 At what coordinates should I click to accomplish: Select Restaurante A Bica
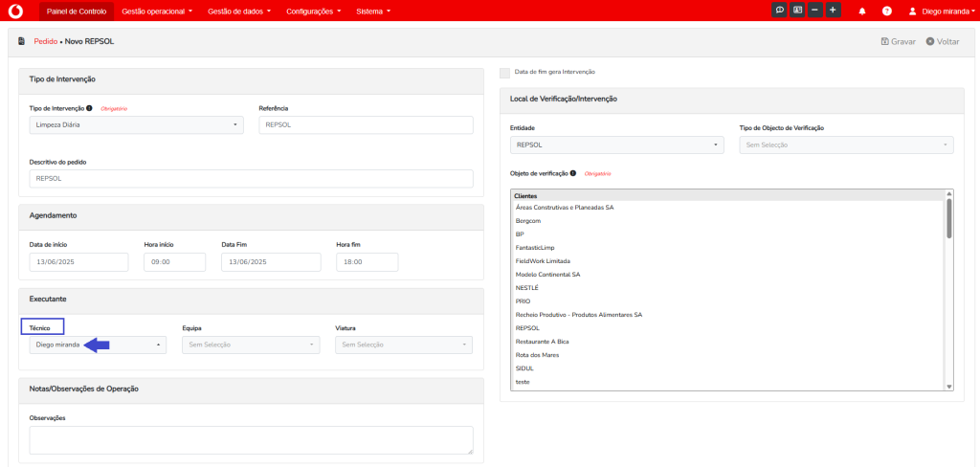543,342
